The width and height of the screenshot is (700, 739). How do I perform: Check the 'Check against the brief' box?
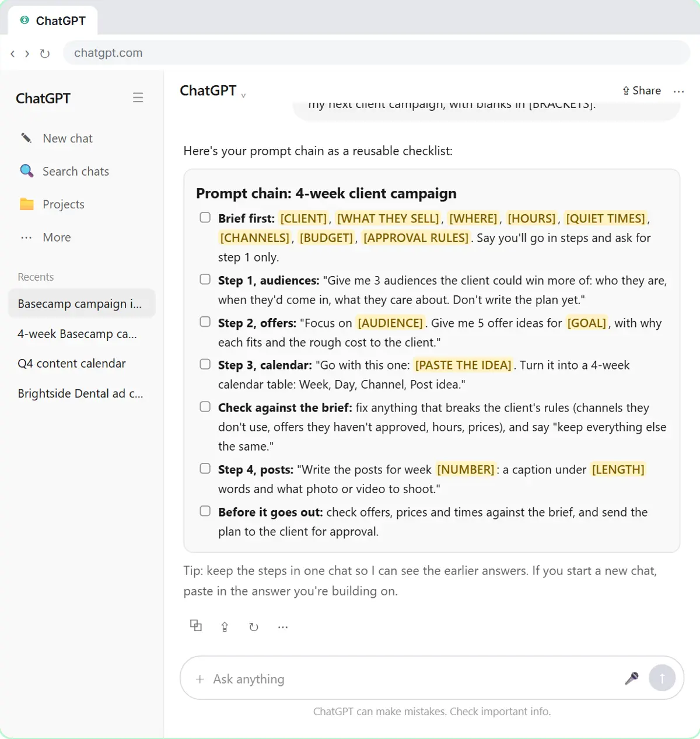click(x=205, y=407)
